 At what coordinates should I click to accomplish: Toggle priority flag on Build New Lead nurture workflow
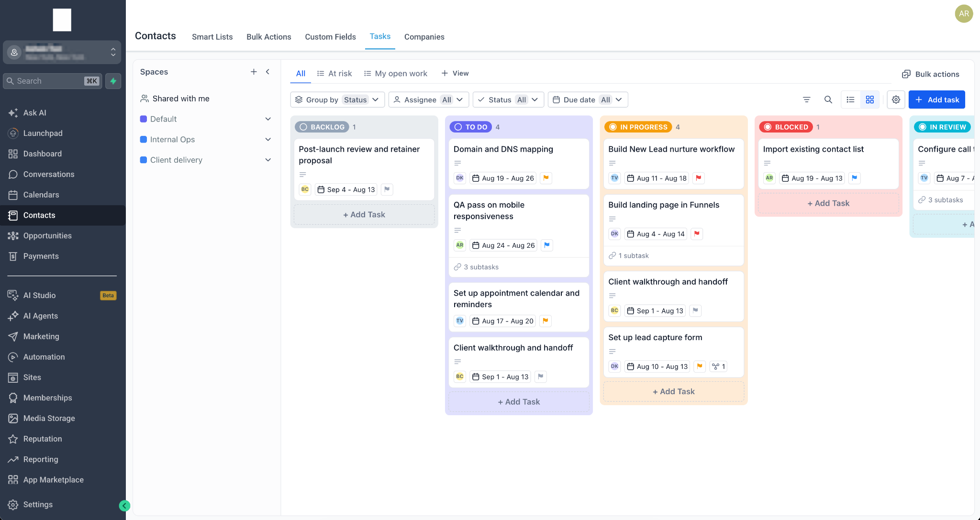(x=699, y=178)
